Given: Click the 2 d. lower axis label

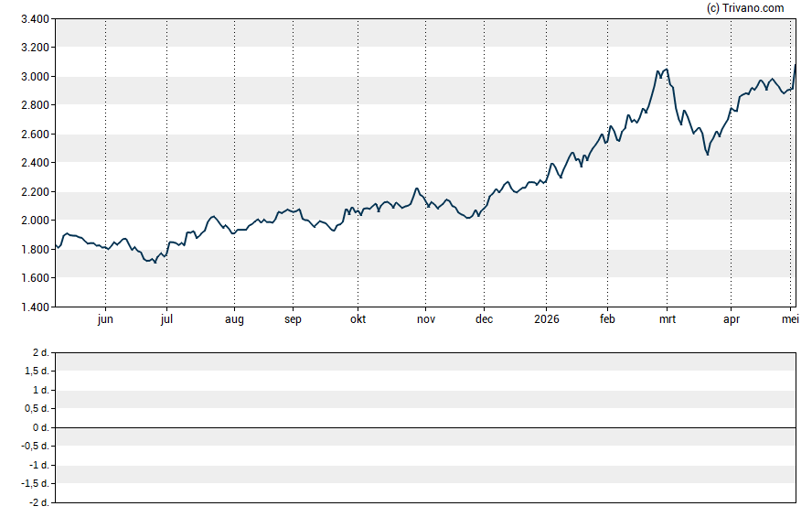Looking at the screenshot, I should [41, 353].
